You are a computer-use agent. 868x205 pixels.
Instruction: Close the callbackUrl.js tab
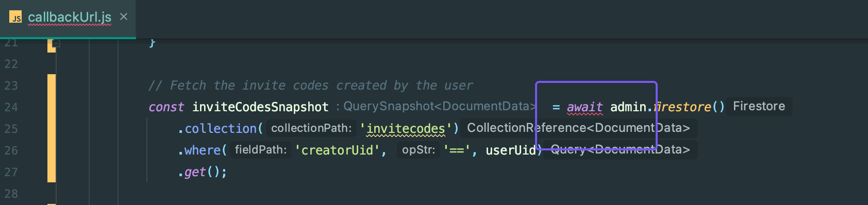point(124,16)
